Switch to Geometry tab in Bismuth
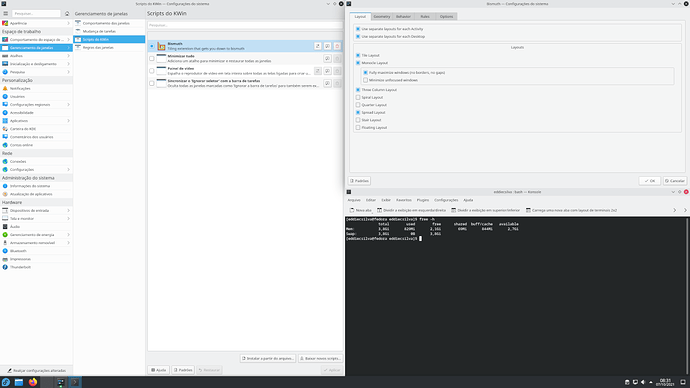This screenshot has width=690, height=388. [x=382, y=17]
